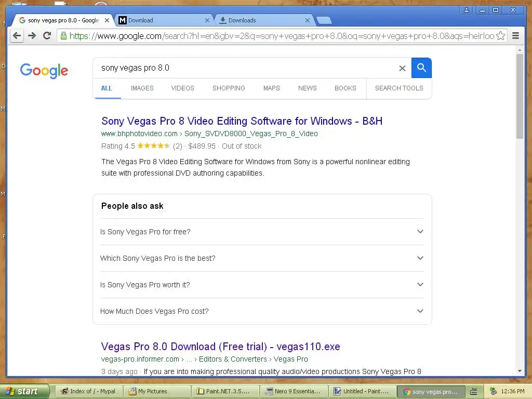This screenshot has width=532, height=399.
Task: Switch to the Shopping search tab
Action: [x=229, y=88]
